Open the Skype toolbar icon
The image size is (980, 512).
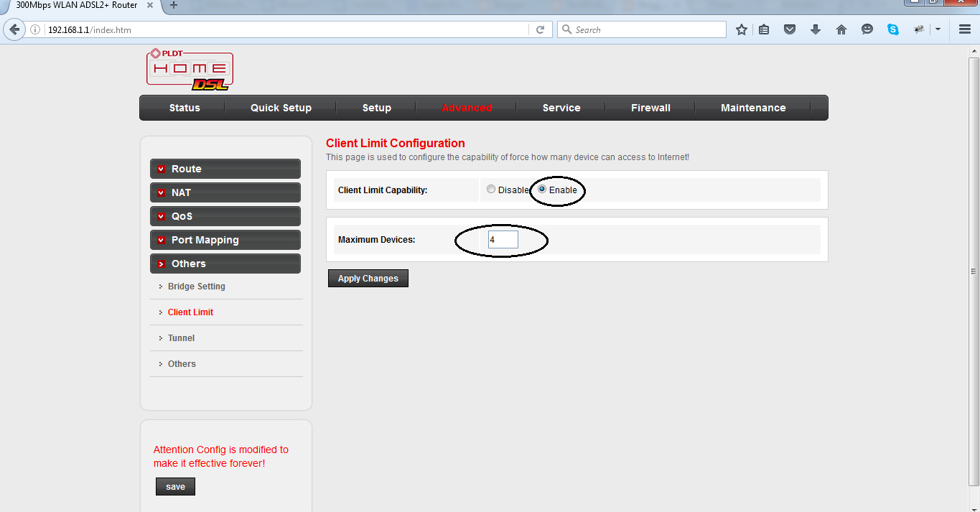coord(892,29)
